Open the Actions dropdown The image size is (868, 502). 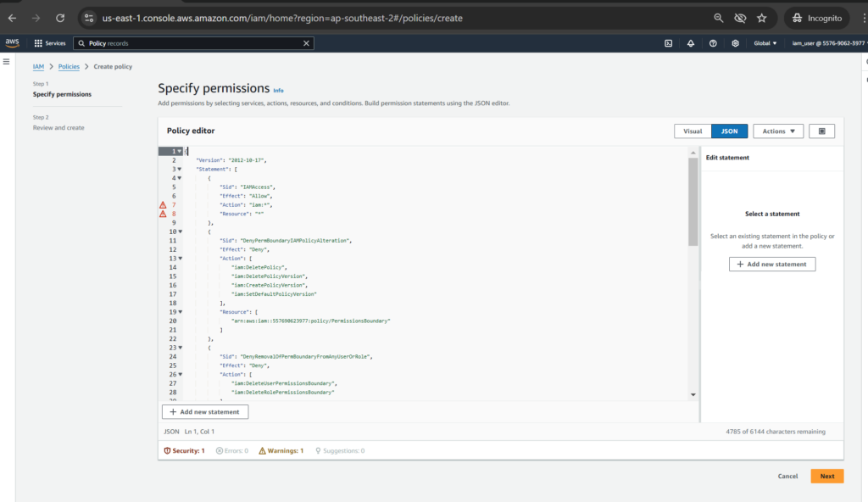click(778, 131)
